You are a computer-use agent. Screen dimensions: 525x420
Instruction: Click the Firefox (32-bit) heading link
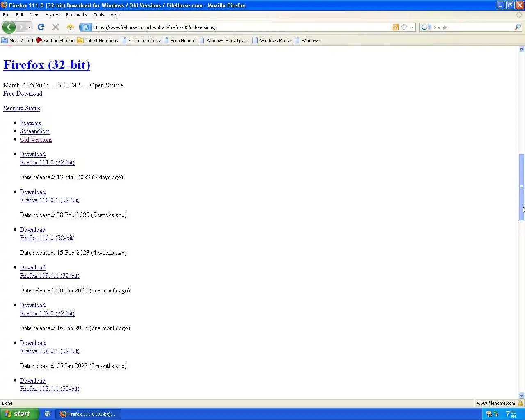pyautogui.click(x=47, y=65)
